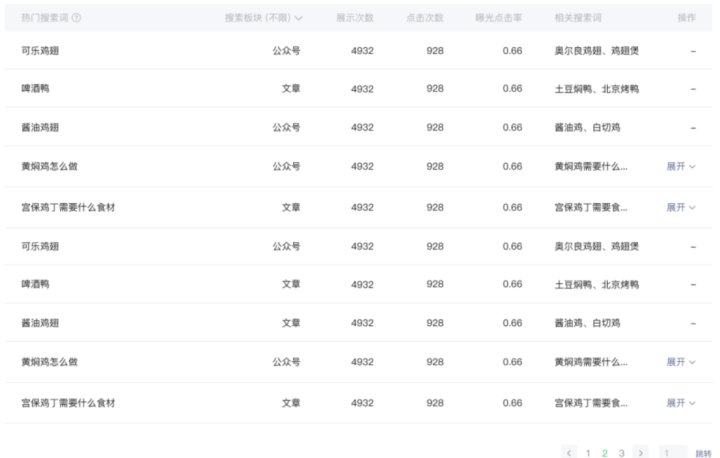
Task: Click the 热门搜索词 column header
Action: click(x=45, y=18)
